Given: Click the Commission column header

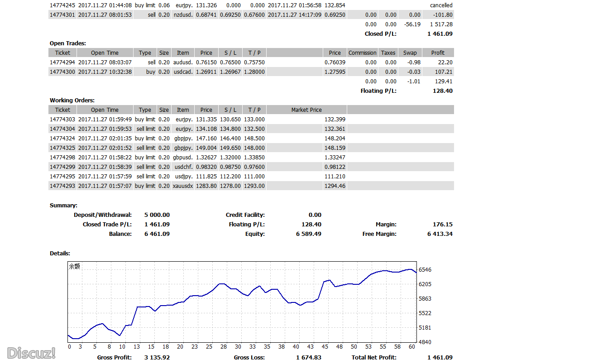Looking at the screenshot, I should pyautogui.click(x=363, y=53).
